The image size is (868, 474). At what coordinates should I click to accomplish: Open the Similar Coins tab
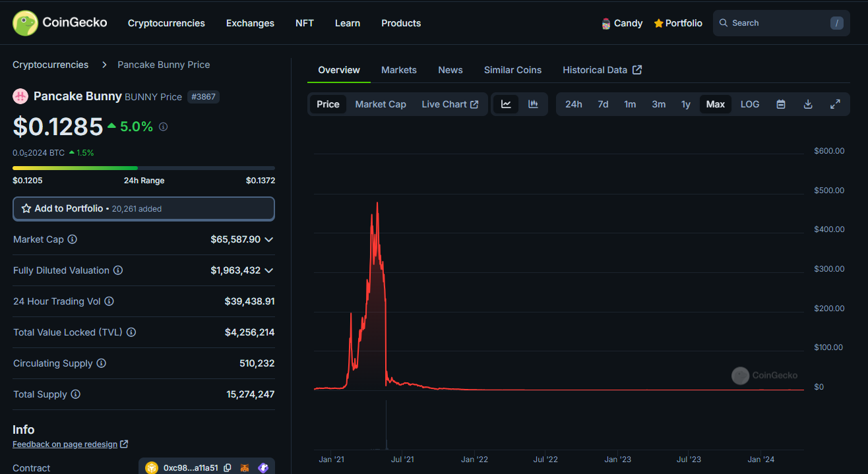pyautogui.click(x=512, y=70)
